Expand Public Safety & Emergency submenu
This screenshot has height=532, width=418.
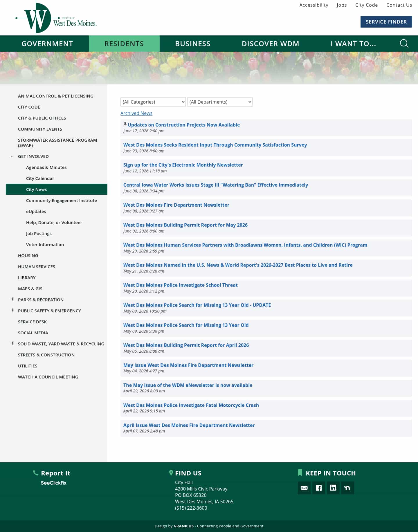(12, 310)
